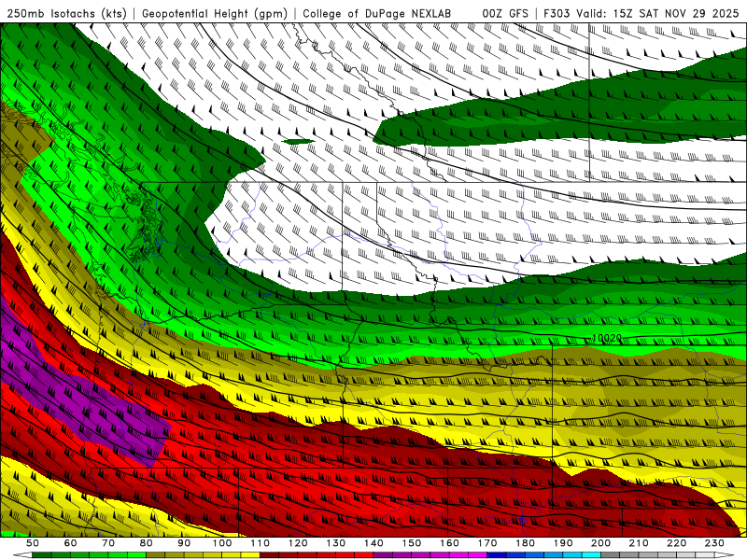Screen dimensions: 747x560
Task: Click the legend value 200
Action: coord(600,543)
